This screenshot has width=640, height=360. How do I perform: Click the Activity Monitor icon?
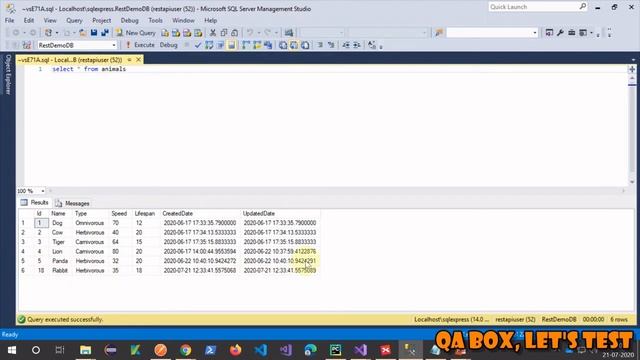click(289, 33)
